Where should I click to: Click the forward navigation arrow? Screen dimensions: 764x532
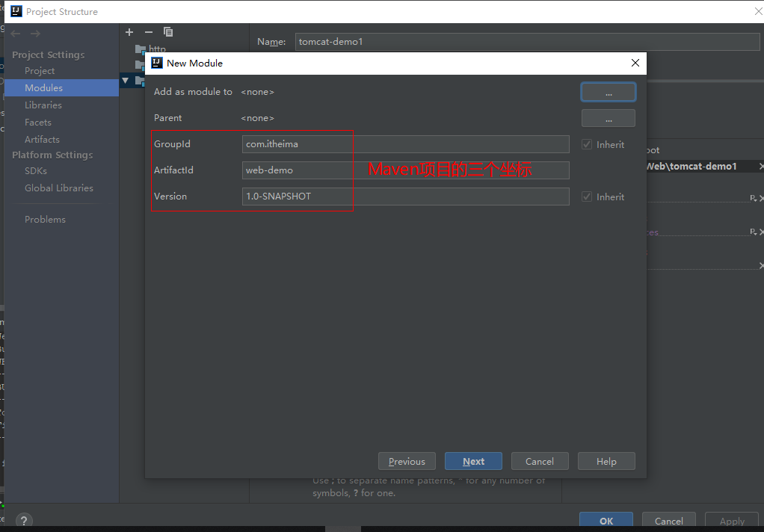[x=35, y=34]
